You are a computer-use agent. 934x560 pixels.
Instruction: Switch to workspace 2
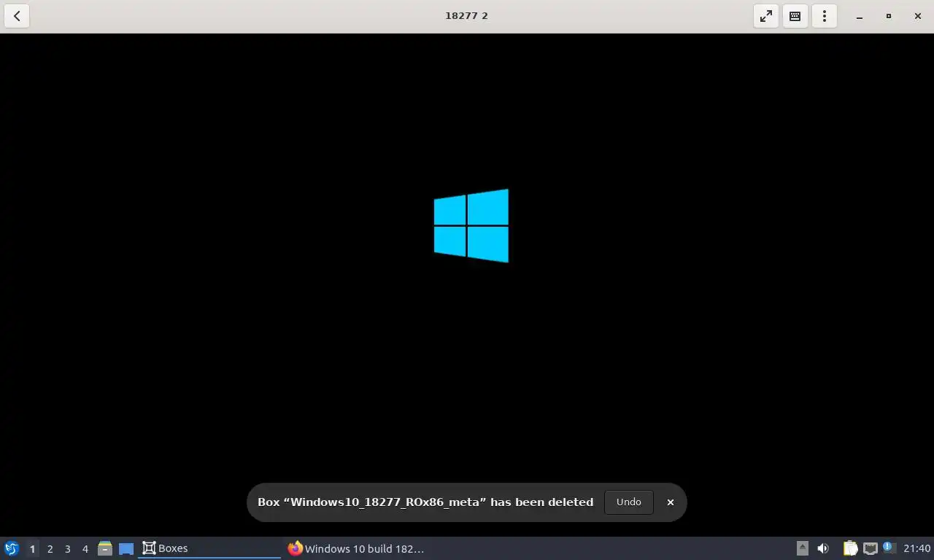50,548
